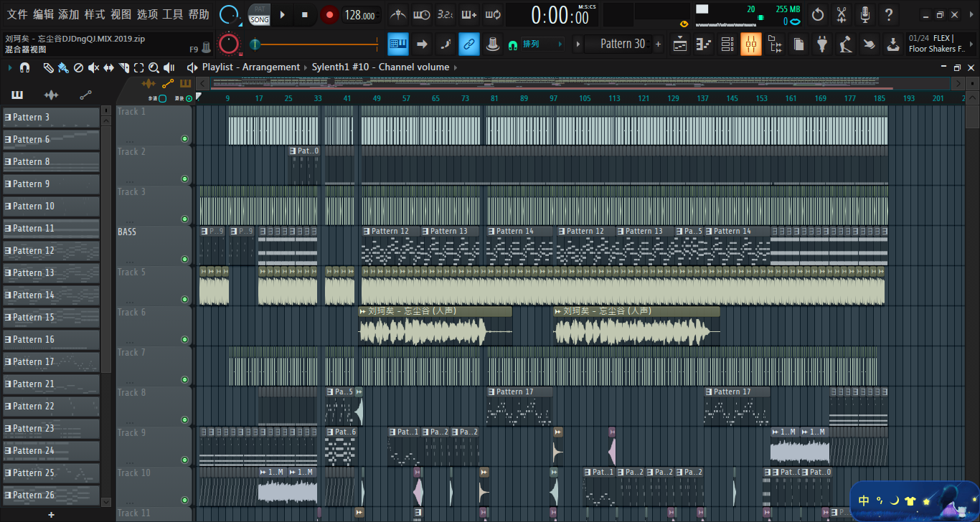Click the metronome icon
The width and height of the screenshot is (980, 522).
click(x=398, y=14)
